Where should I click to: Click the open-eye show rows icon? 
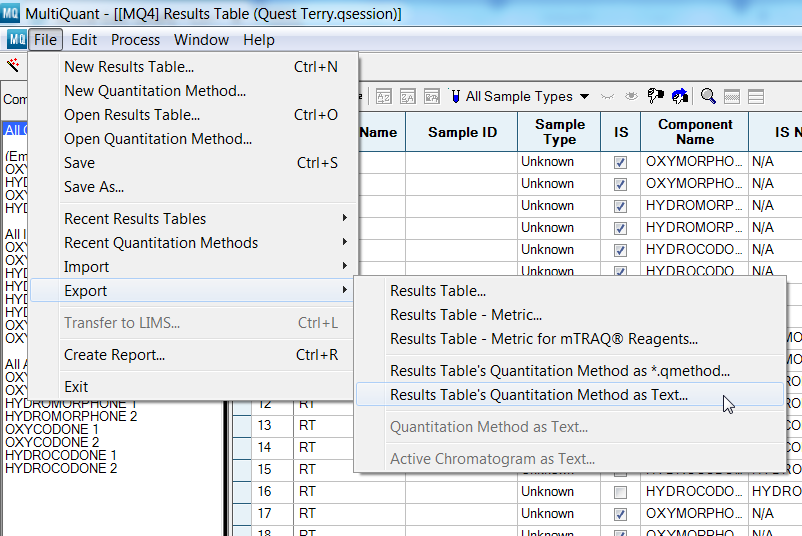(x=632, y=96)
